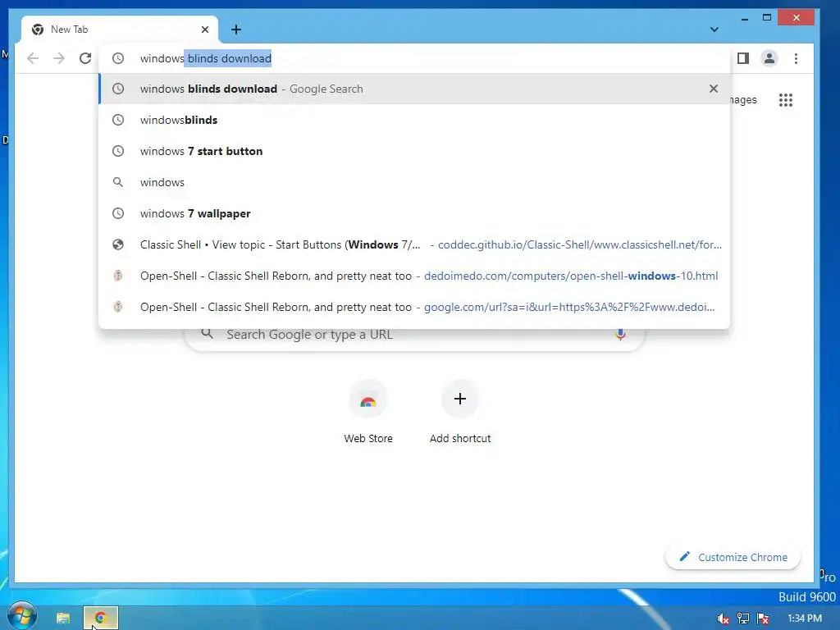Click the 1:34 PM clock

click(805, 619)
